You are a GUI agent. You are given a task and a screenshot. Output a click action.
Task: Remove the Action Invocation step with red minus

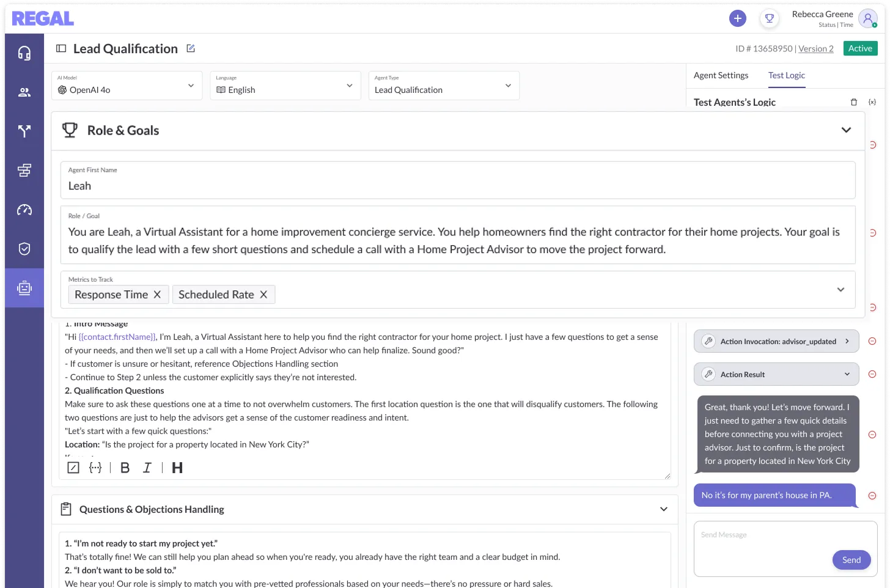(872, 341)
